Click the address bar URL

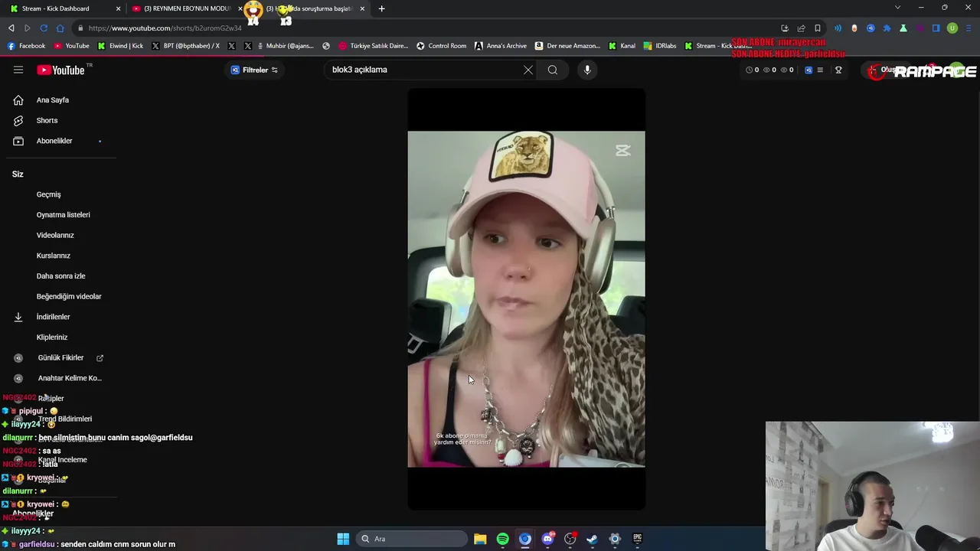coord(165,28)
